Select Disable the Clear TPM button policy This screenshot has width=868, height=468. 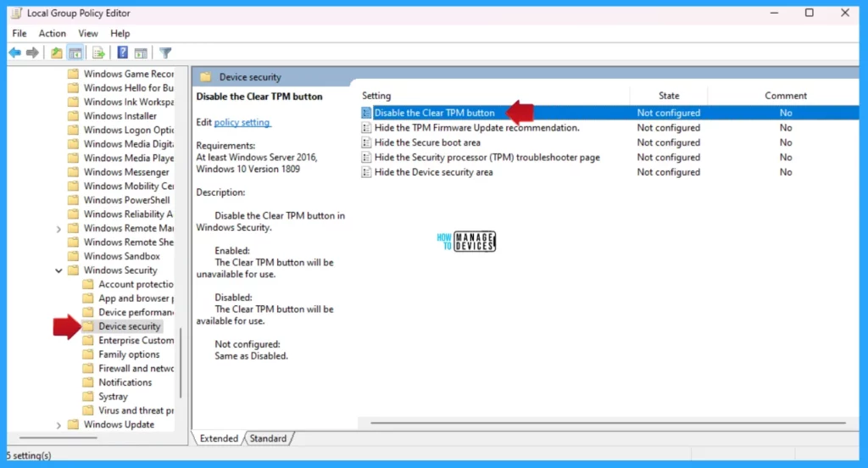click(435, 113)
